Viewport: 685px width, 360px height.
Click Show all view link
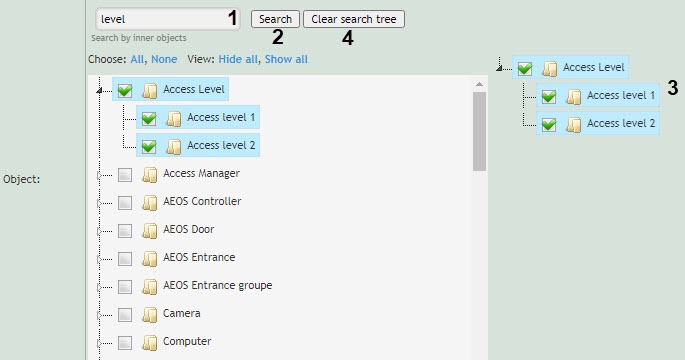tap(286, 59)
